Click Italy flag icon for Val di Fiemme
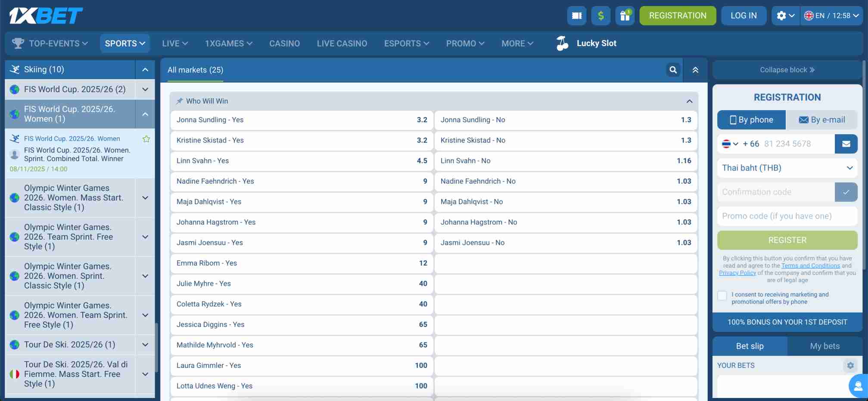The height and width of the screenshot is (401, 868). pos(15,374)
